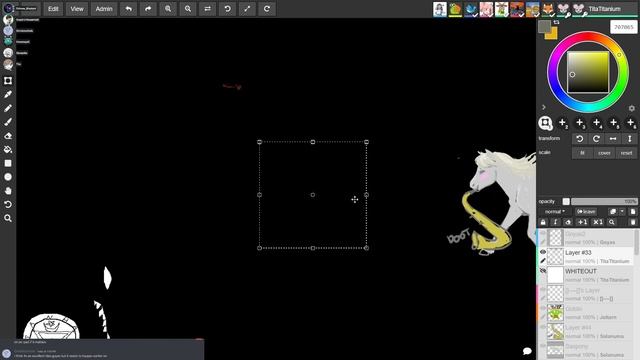Click the x1 layer button
Viewport: 640px width, 360px height.
point(598,222)
